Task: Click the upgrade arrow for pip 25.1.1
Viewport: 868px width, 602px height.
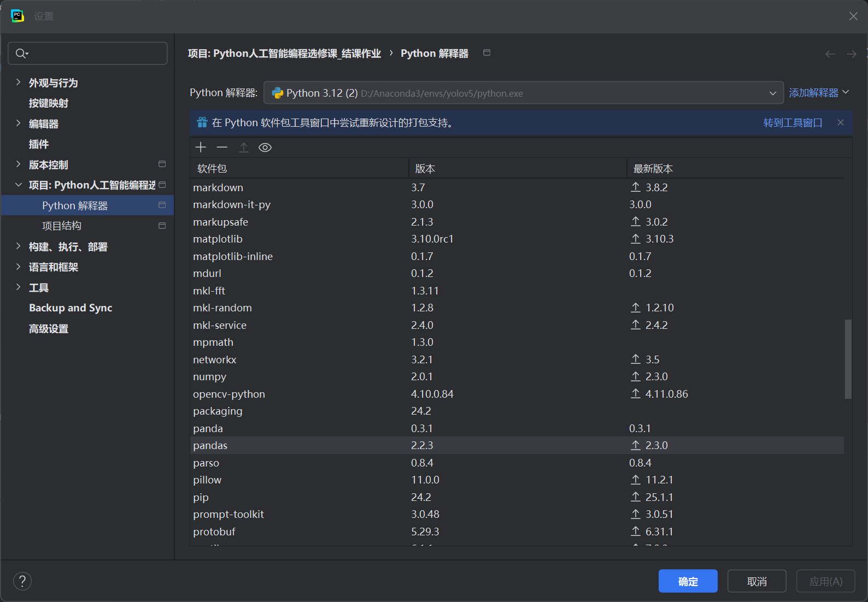Action: tap(636, 497)
